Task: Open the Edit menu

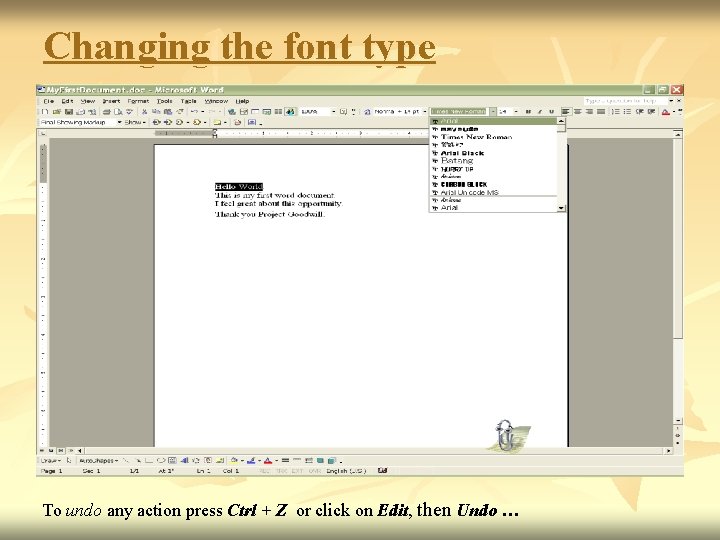Action: pos(67,101)
